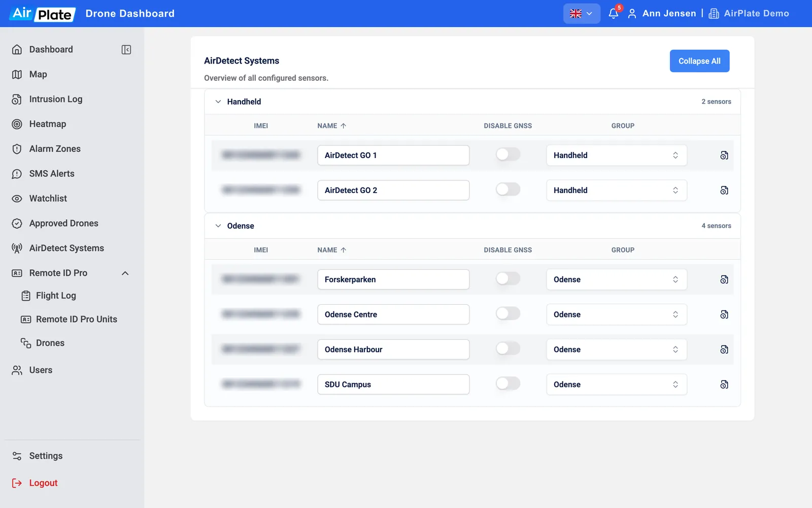
Task: Change group dropdown for Forskerparken
Action: coord(617,279)
